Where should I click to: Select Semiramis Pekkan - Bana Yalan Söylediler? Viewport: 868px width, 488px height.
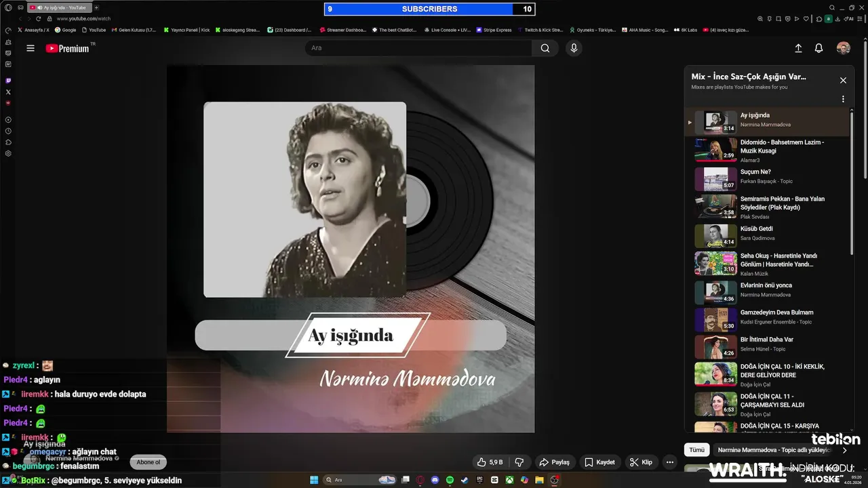[x=768, y=206]
